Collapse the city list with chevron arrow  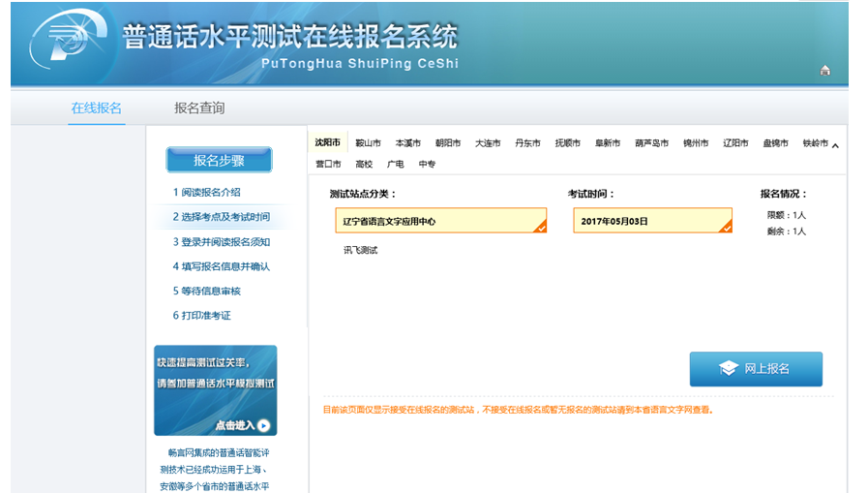tap(835, 145)
